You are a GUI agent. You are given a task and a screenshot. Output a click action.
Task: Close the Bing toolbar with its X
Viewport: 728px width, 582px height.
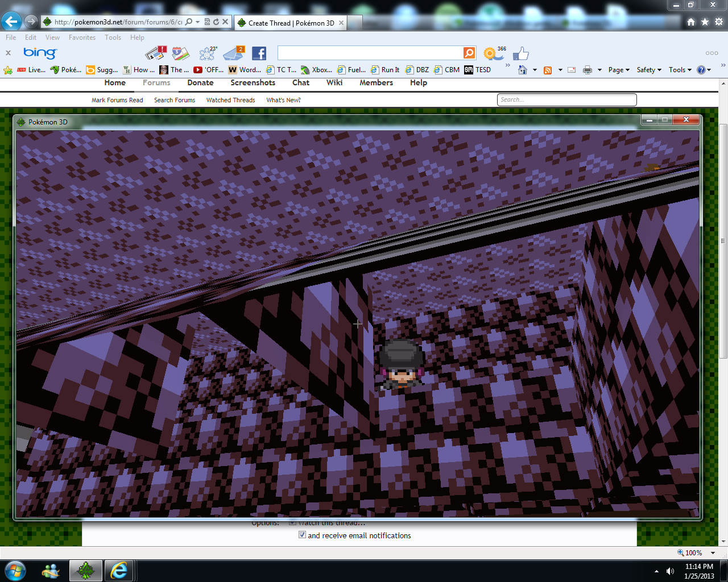coord(8,53)
